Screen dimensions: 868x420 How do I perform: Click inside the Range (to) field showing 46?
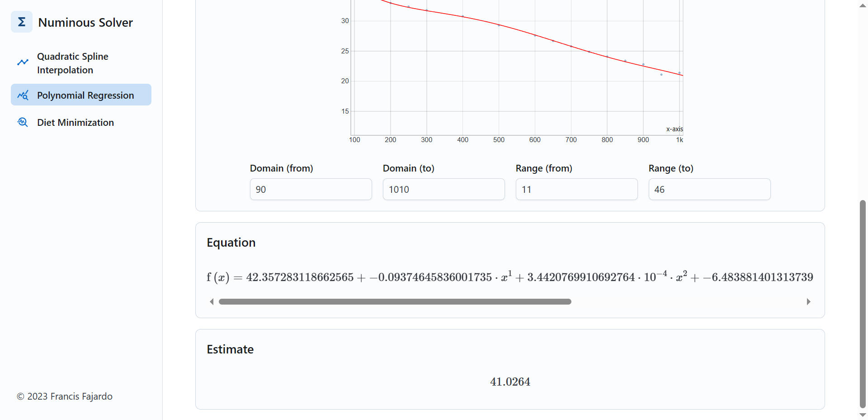tap(709, 189)
